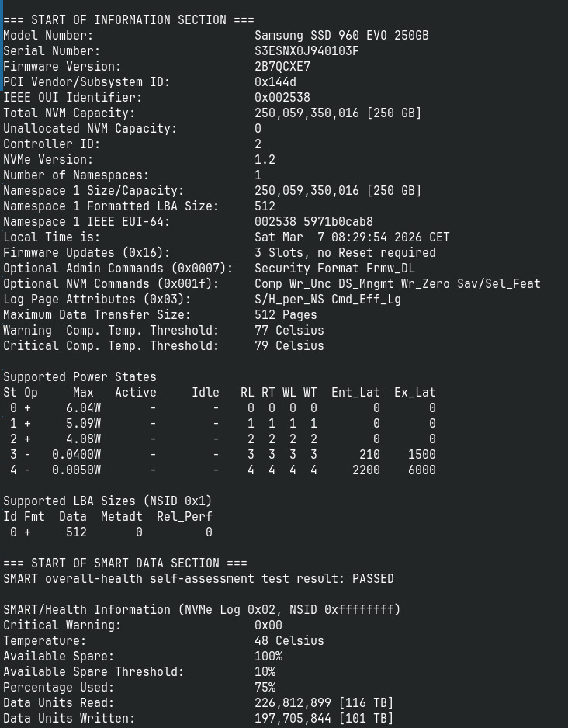Click the Temperature value 48 Celsius

coord(289,641)
